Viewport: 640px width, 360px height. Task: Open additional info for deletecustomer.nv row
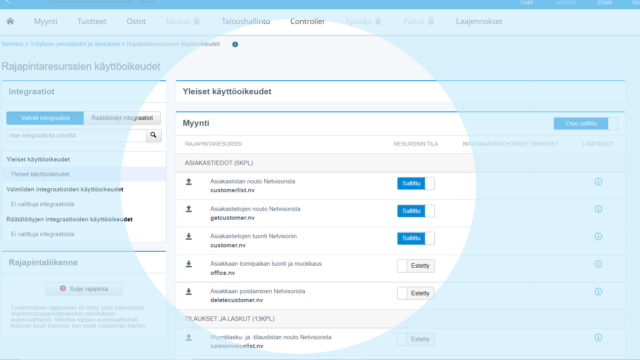(598, 291)
